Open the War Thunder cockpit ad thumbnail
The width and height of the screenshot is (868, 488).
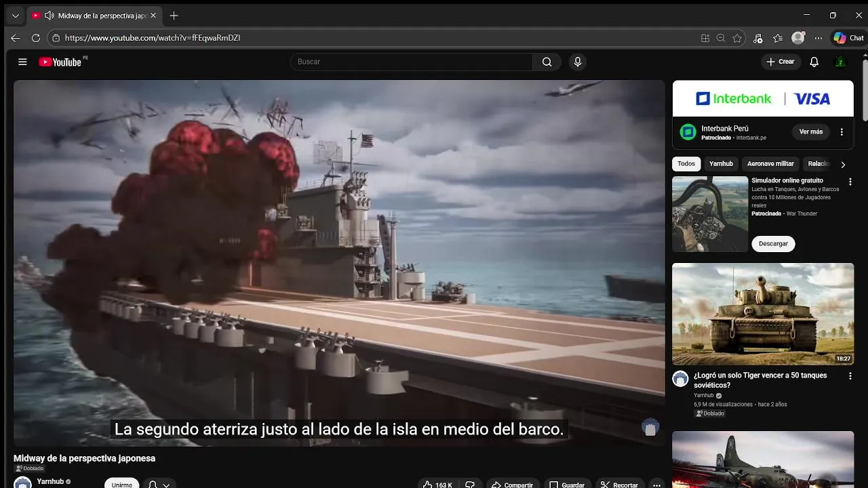click(x=710, y=214)
